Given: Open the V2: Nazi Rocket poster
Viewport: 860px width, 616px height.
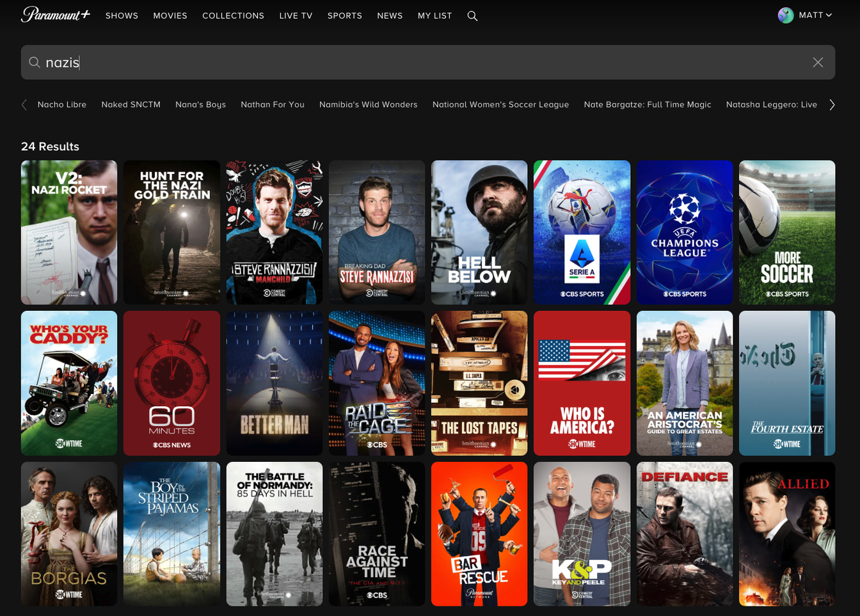Looking at the screenshot, I should tap(69, 232).
